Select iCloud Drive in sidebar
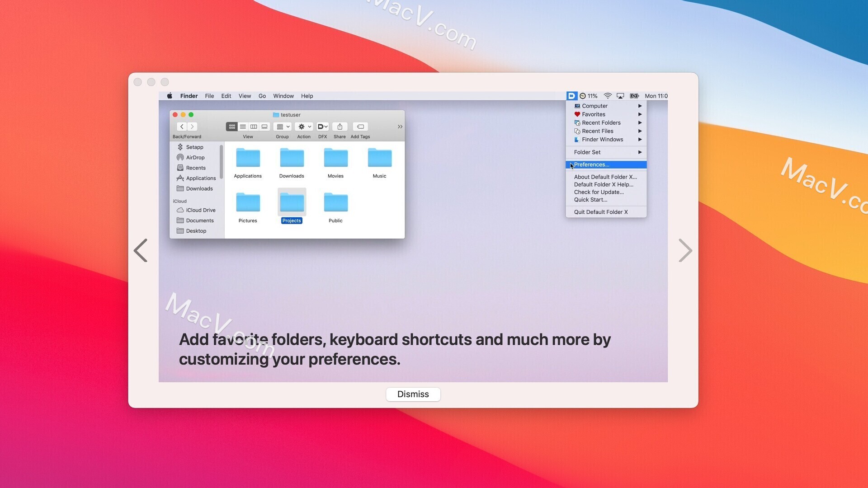The image size is (868, 488). point(196,210)
